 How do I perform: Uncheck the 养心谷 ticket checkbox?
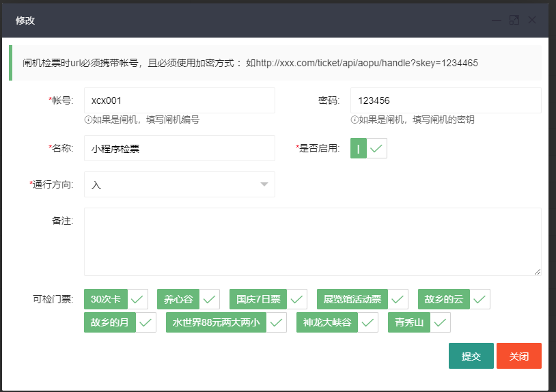188,299
